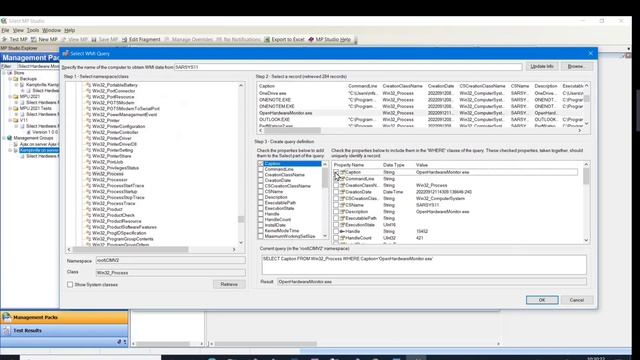Click the Data Type column header
This screenshot has height=360, width=640.
click(393, 165)
